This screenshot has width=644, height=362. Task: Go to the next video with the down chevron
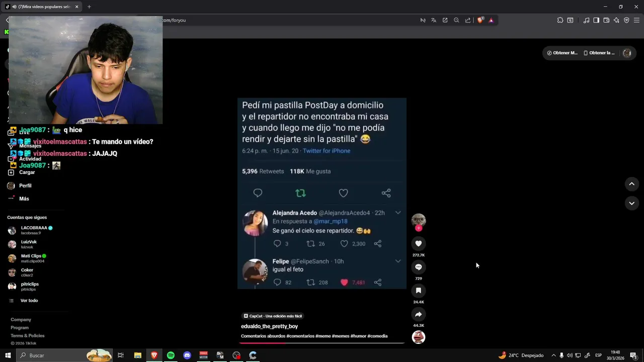click(631, 203)
